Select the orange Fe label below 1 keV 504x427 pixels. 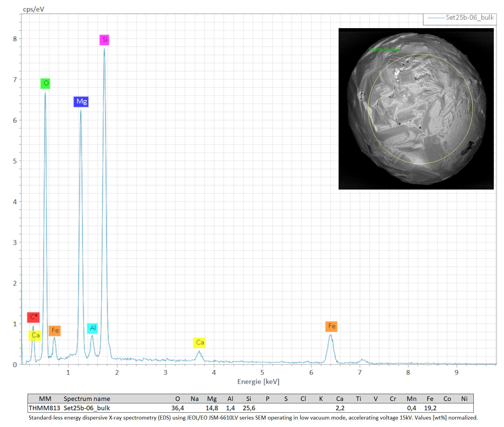pyautogui.click(x=55, y=331)
